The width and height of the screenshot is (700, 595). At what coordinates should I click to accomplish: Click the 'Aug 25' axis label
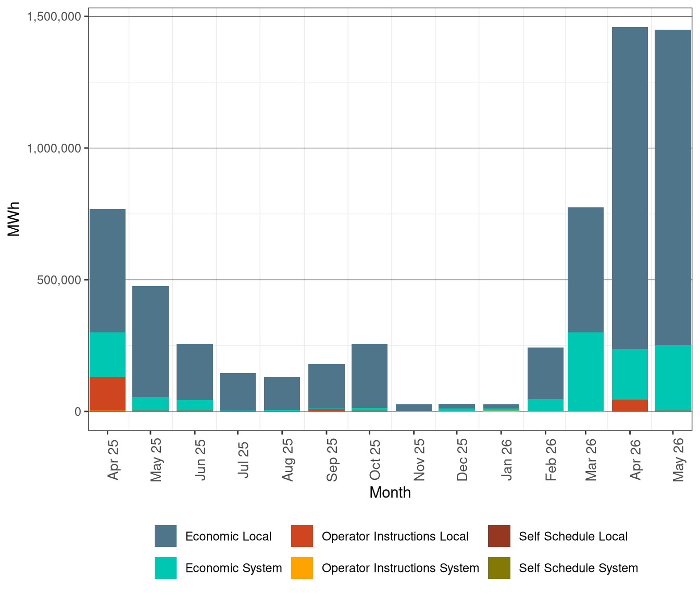pyautogui.click(x=288, y=460)
